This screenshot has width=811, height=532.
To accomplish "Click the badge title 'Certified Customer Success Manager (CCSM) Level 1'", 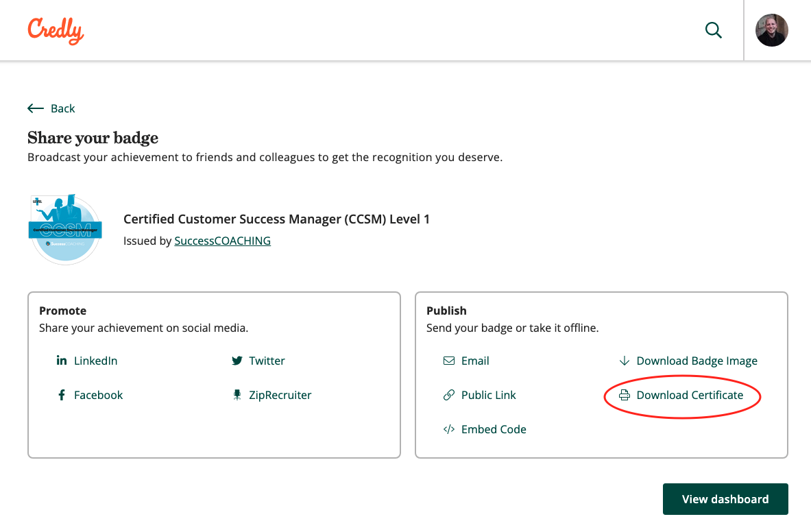I will 276,219.
